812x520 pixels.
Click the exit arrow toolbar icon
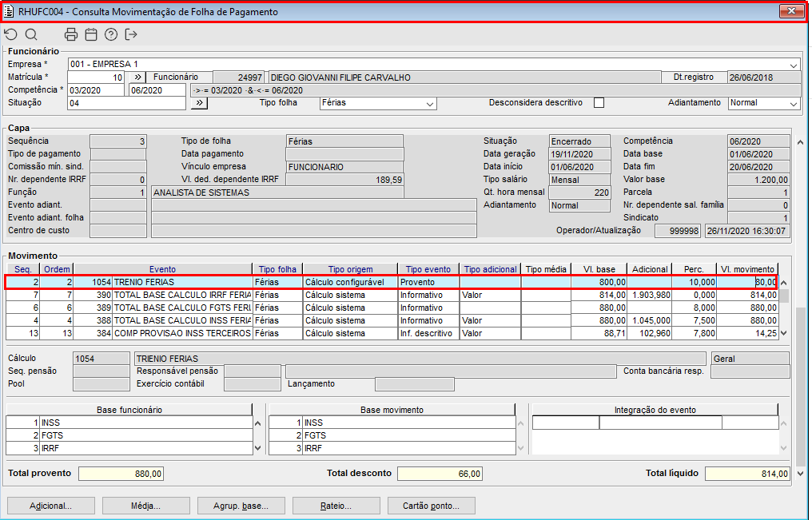click(x=132, y=34)
